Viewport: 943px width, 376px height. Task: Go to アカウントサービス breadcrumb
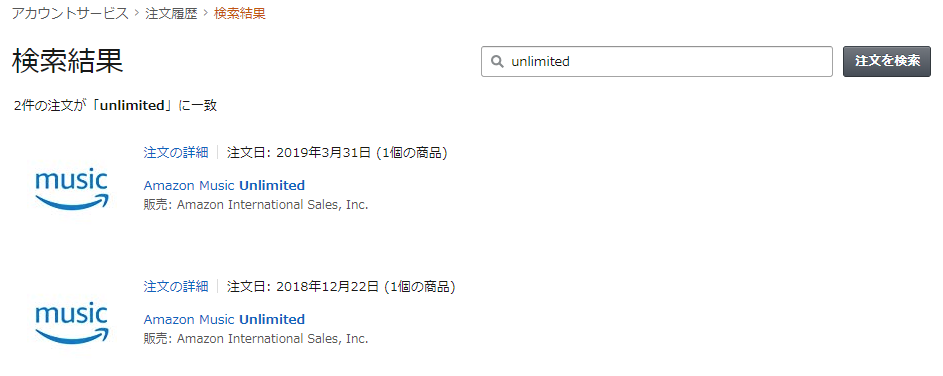click(70, 13)
